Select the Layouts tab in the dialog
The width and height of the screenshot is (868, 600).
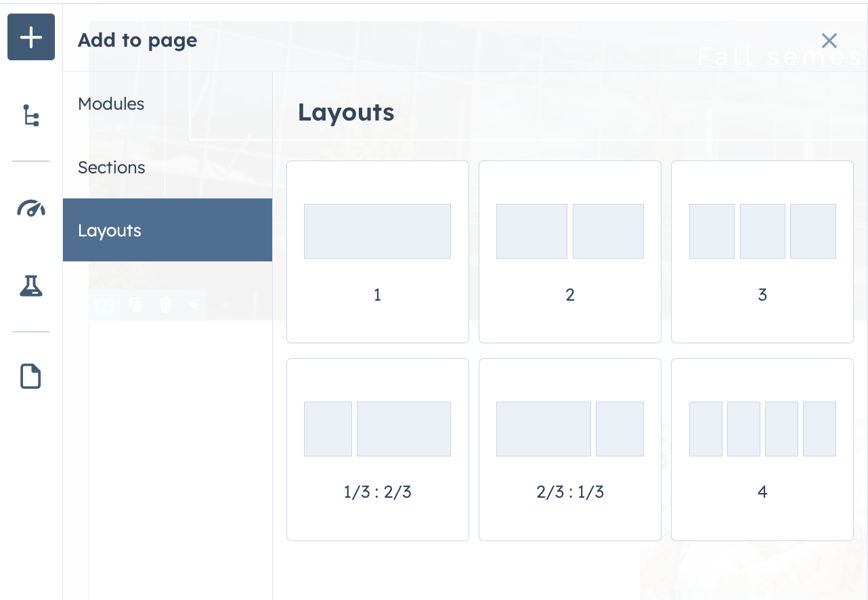(x=110, y=230)
